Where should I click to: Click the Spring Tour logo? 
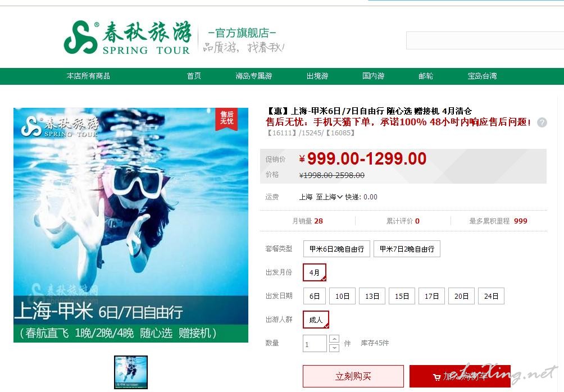click(x=128, y=38)
